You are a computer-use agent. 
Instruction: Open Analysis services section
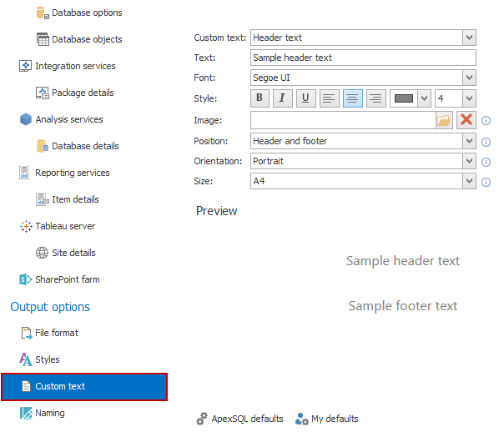69,119
